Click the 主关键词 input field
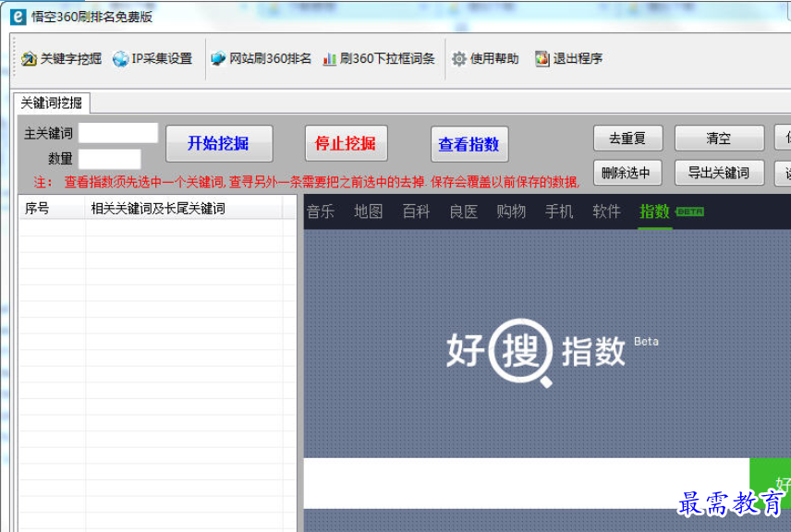Screen dimensions: 791x532 [x=118, y=133]
